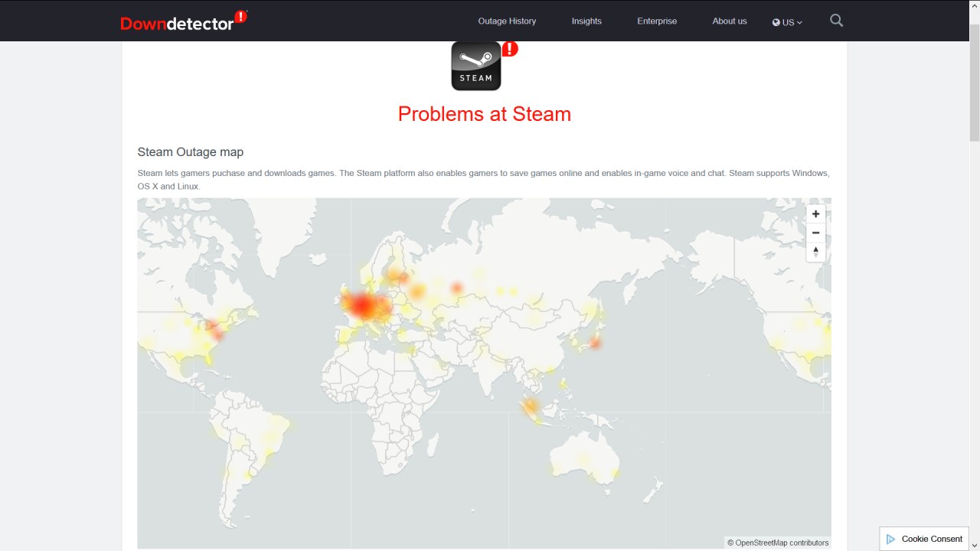
Task: Click the Steam description paragraph
Action: click(484, 180)
